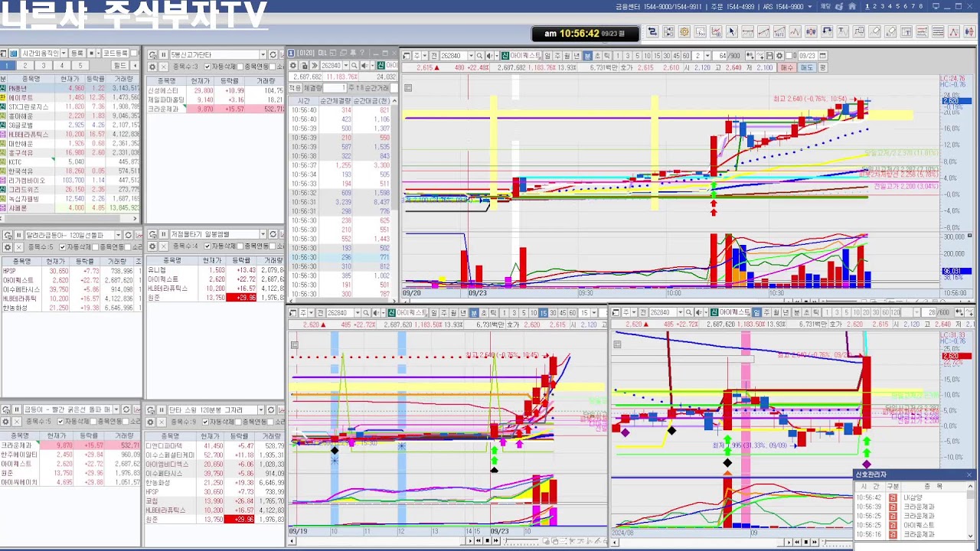Screen dimensions: 980x551
Task: Toggle 자동삭제 checkbox in the 5봉신고가단타 panel
Action: click(207, 67)
